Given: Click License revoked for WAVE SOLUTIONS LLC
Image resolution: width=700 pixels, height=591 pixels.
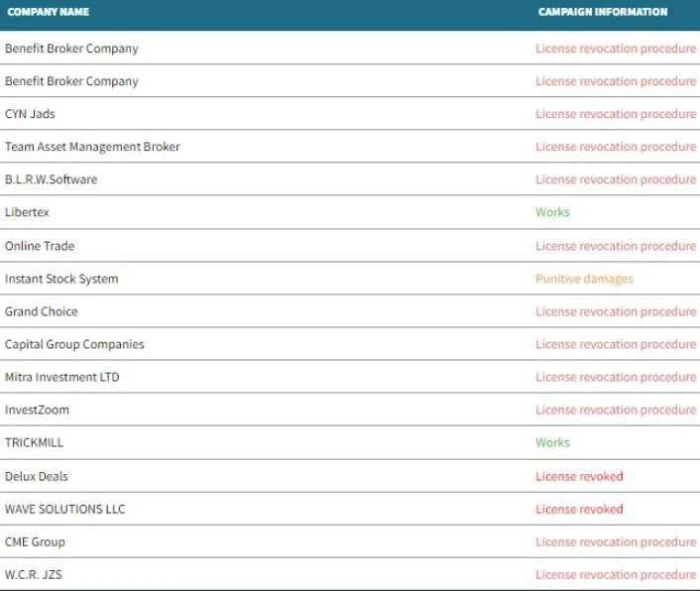Looking at the screenshot, I should pyautogui.click(x=579, y=510).
